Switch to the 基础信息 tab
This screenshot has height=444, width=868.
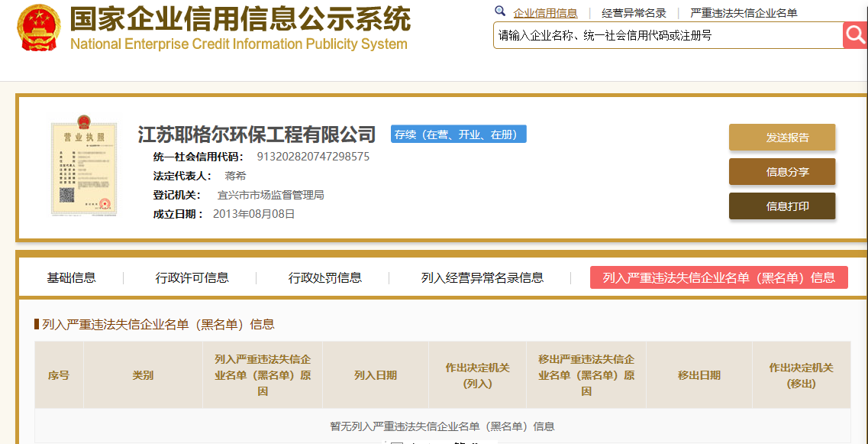[x=72, y=277]
